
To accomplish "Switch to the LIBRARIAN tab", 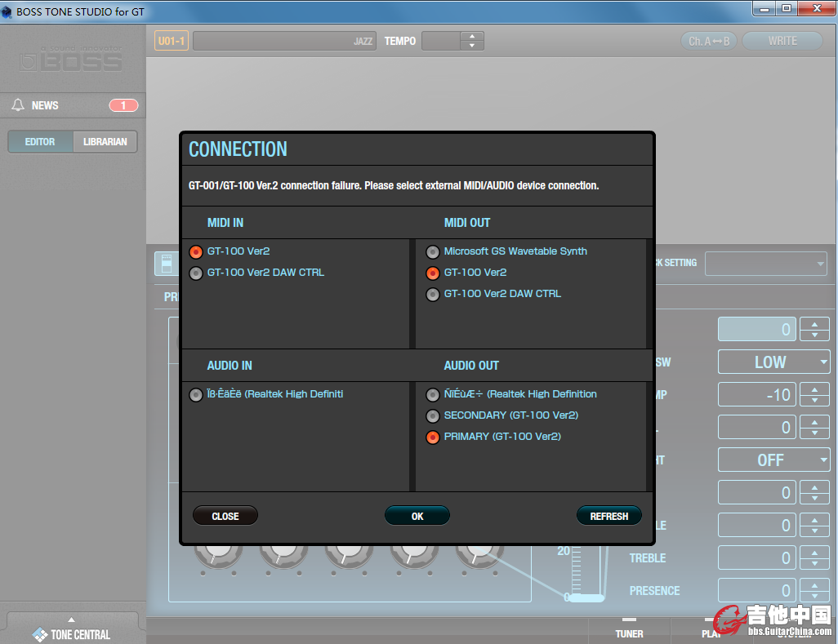I will [105, 142].
